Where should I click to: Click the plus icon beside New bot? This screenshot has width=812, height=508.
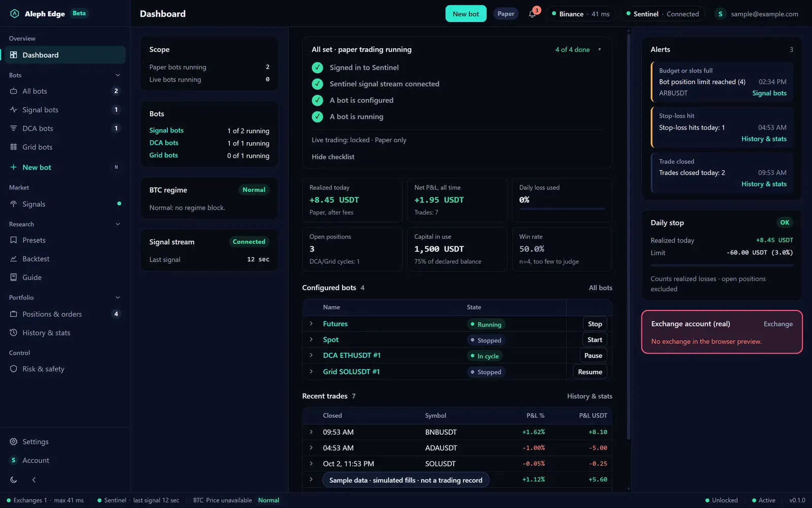[14, 167]
